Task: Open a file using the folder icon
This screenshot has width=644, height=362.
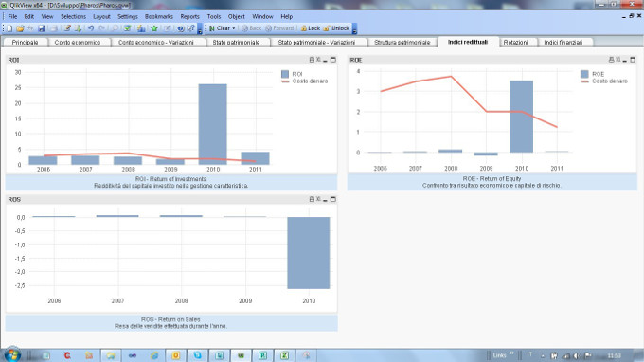Action: pos(20,28)
